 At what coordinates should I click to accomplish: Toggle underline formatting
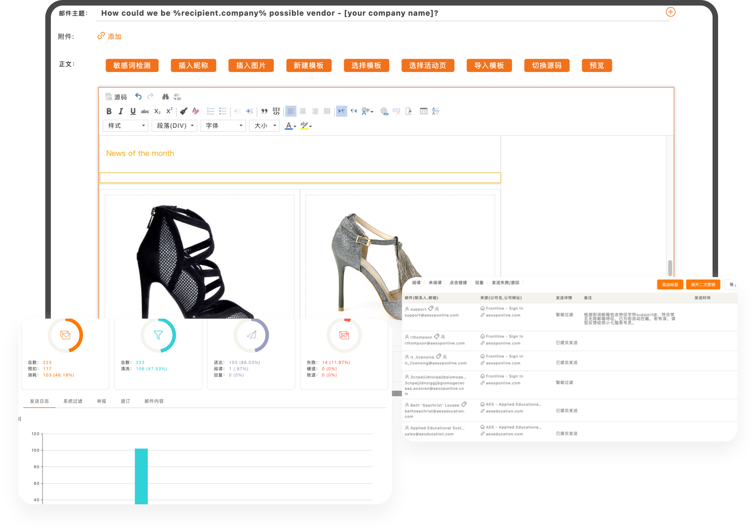(x=133, y=111)
